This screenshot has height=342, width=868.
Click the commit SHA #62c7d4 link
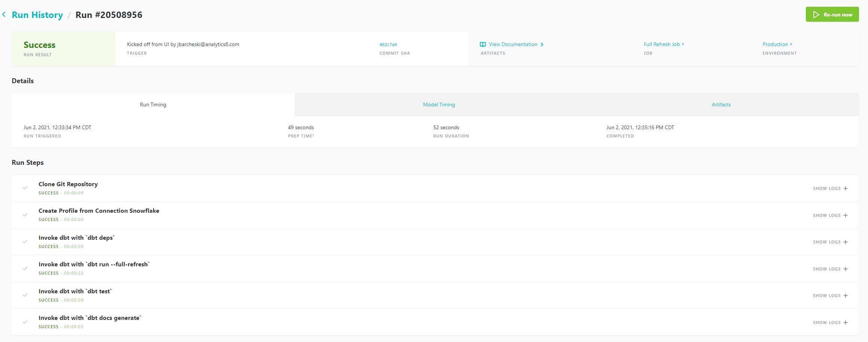[388, 45]
